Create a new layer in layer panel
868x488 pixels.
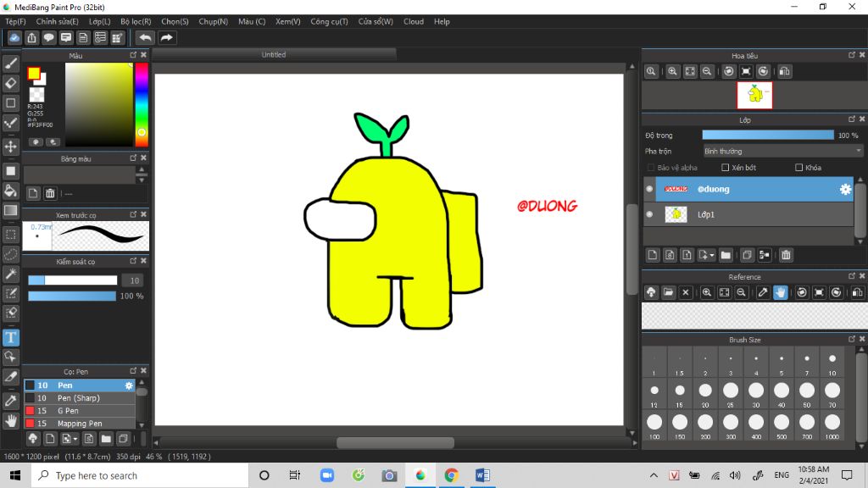pyautogui.click(x=653, y=255)
